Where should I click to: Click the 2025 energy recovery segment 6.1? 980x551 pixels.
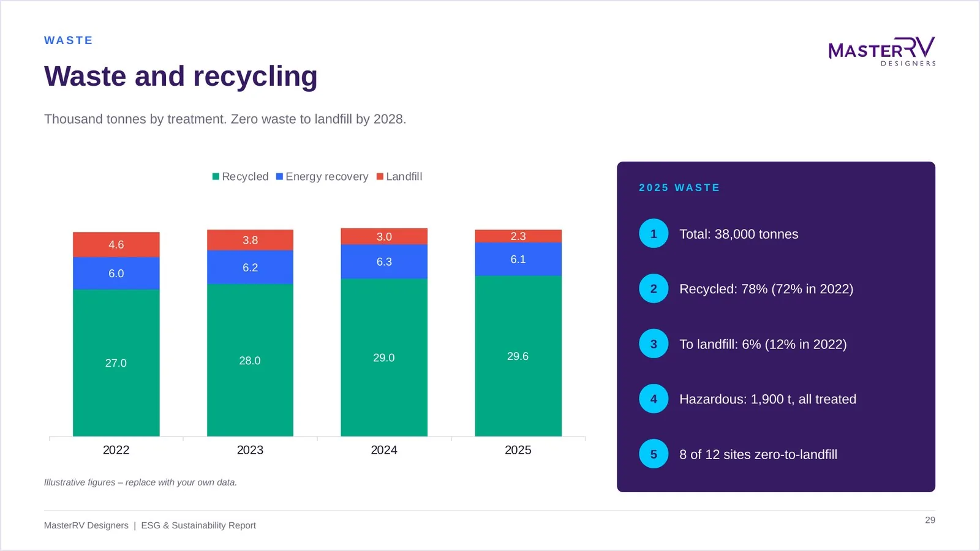pyautogui.click(x=518, y=259)
